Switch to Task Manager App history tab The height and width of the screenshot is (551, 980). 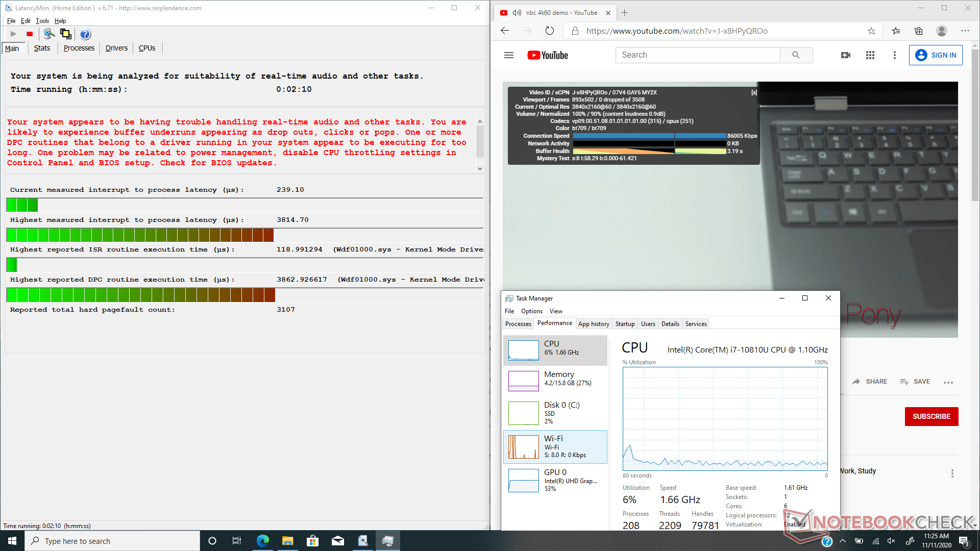(594, 324)
